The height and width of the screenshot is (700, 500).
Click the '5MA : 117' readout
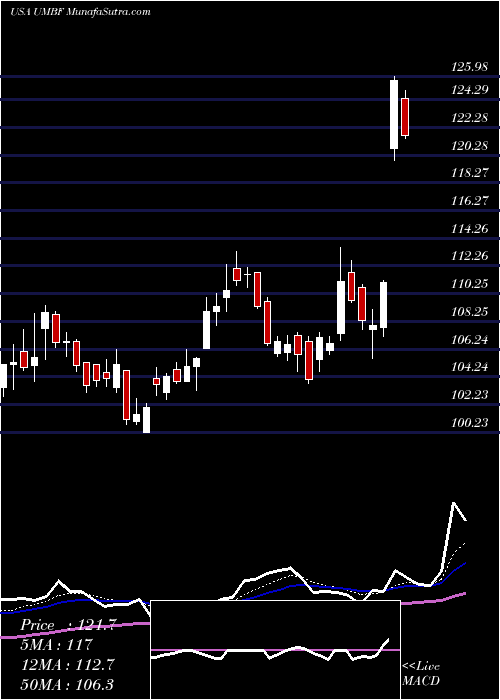click(x=56, y=645)
